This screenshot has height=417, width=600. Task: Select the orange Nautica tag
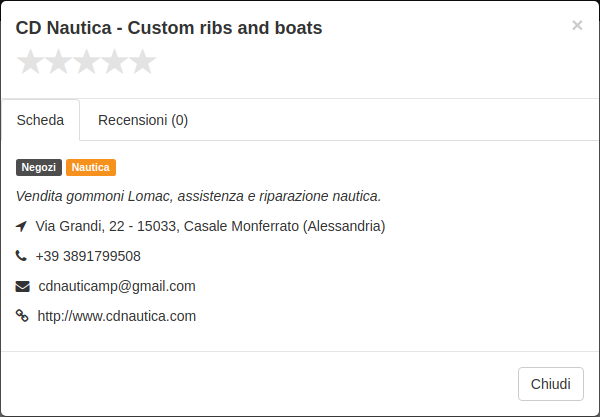pos(91,168)
